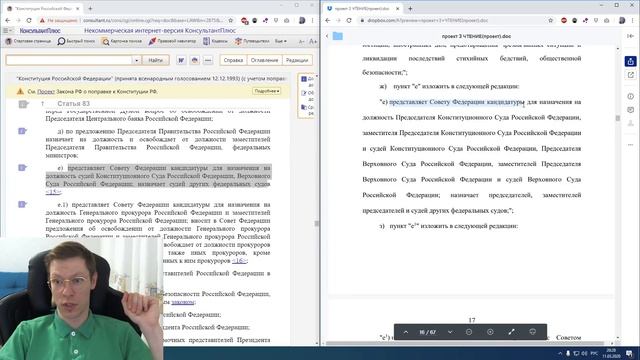
Task: Open the Windows notification center
Action: click(x=630, y=353)
